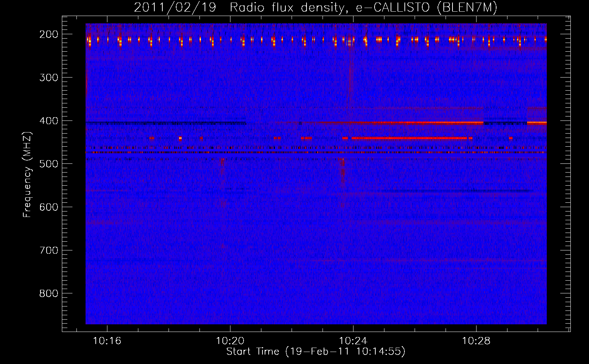
Task: Click the 10:20 time tick label
Action: click(230, 341)
